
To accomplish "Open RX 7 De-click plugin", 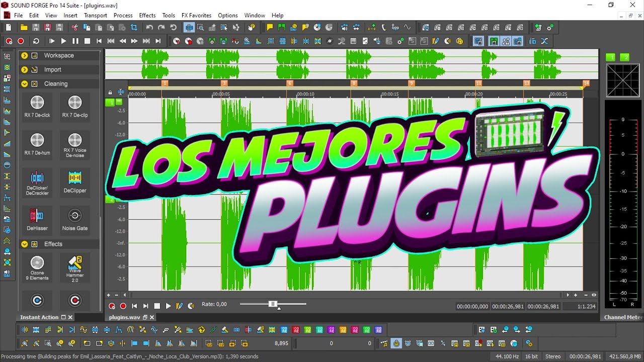I will tap(37, 107).
